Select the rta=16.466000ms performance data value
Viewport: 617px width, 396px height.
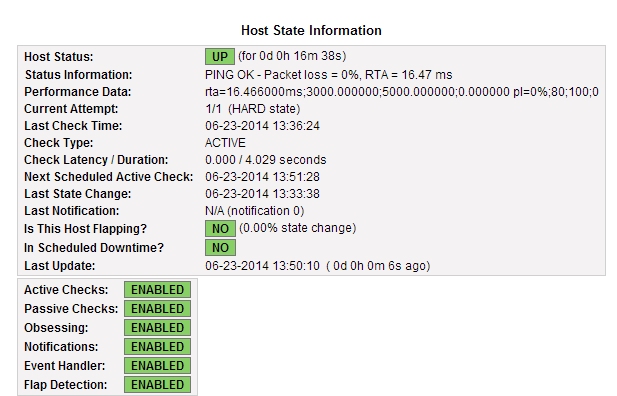coord(402,92)
